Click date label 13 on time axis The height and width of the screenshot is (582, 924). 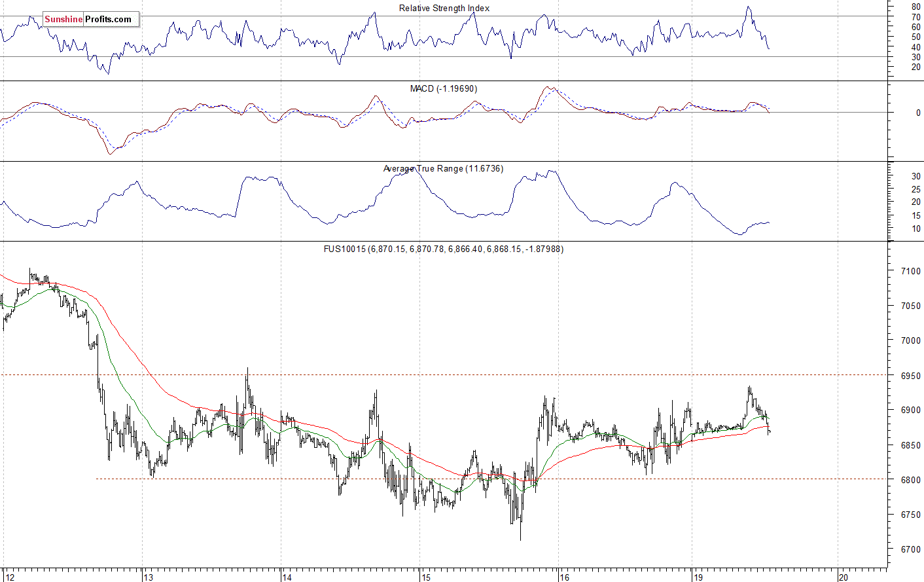149,577
